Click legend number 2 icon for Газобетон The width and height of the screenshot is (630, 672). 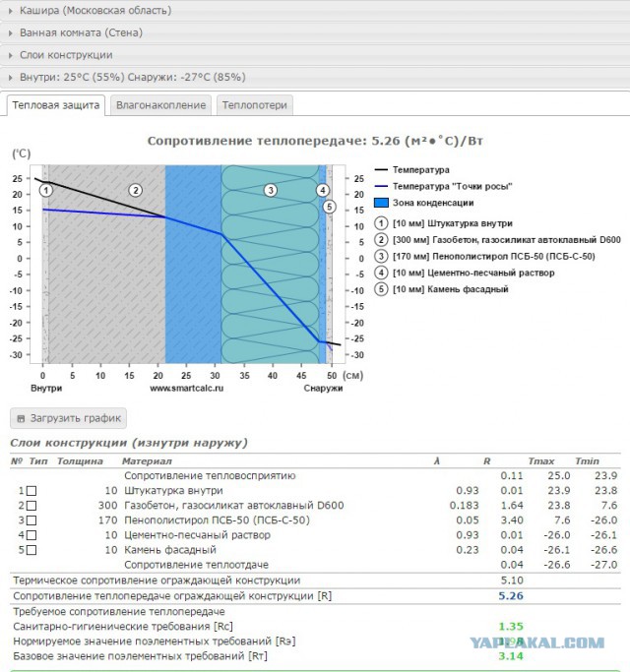point(381,239)
